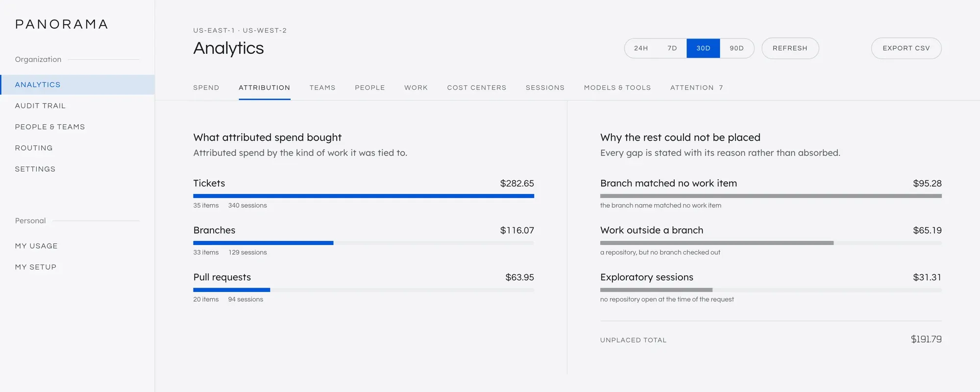Click Export CSV button

tap(906, 48)
